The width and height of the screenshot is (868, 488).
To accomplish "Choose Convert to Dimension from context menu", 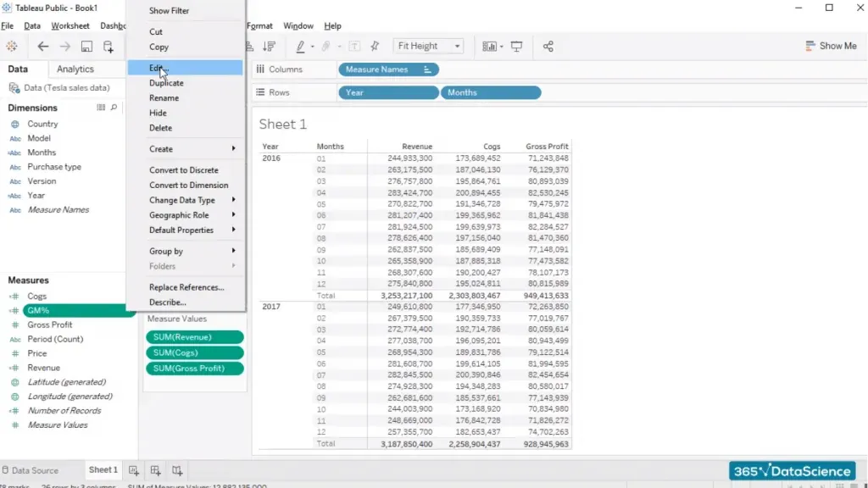I will click(x=188, y=186).
